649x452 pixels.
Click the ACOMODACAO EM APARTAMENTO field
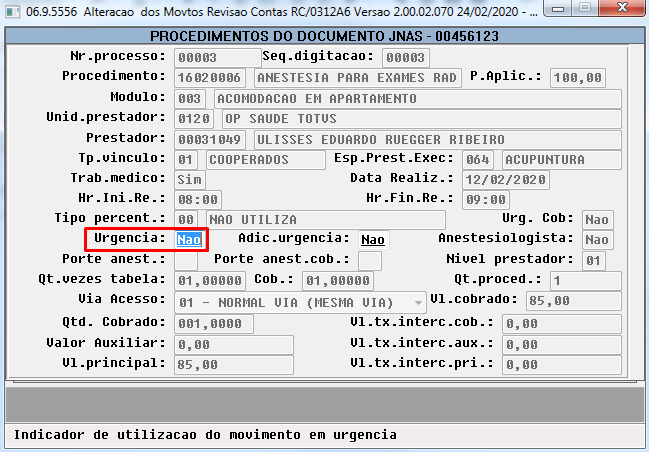coord(418,99)
